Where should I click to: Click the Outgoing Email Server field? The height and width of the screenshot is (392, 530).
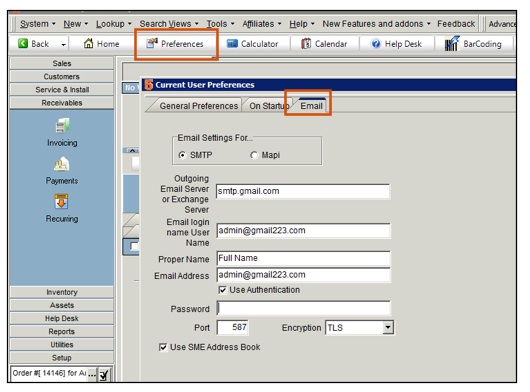[x=303, y=191]
